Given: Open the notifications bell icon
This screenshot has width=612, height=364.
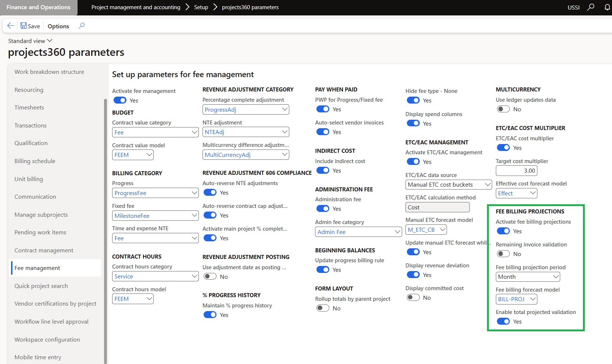Looking at the screenshot, I should 607,7.
